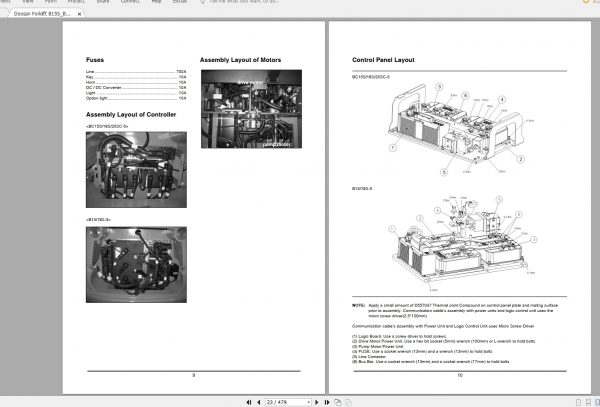600x407 pixels.
Task: Open the Help menu
Action: coord(156,2)
